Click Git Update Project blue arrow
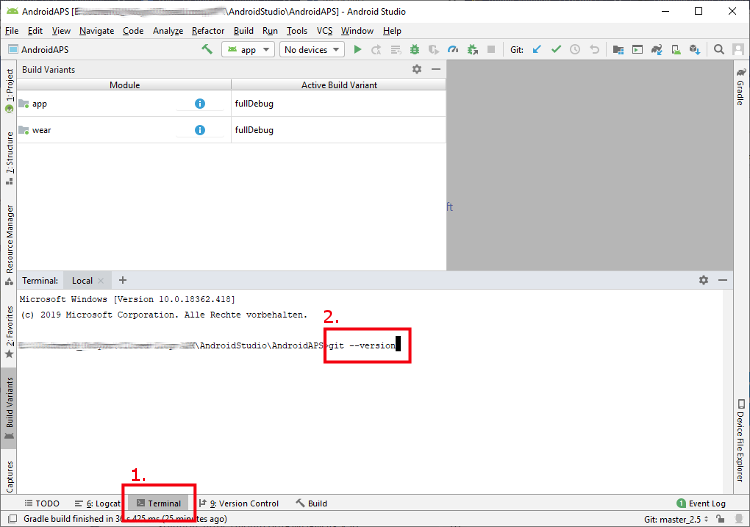750x527 pixels. pos(537,49)
